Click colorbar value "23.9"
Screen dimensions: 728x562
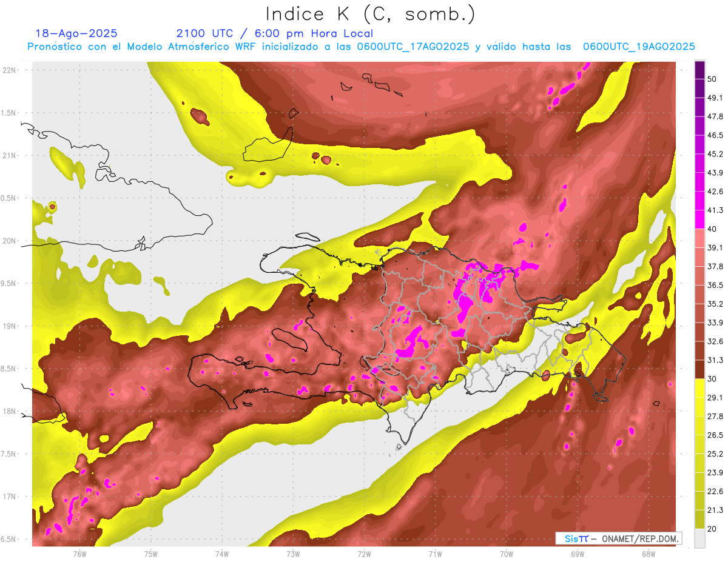[715, 472]
